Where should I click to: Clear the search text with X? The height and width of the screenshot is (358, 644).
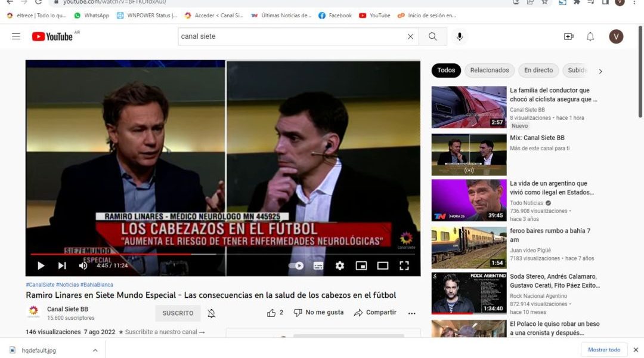[410, 36]
